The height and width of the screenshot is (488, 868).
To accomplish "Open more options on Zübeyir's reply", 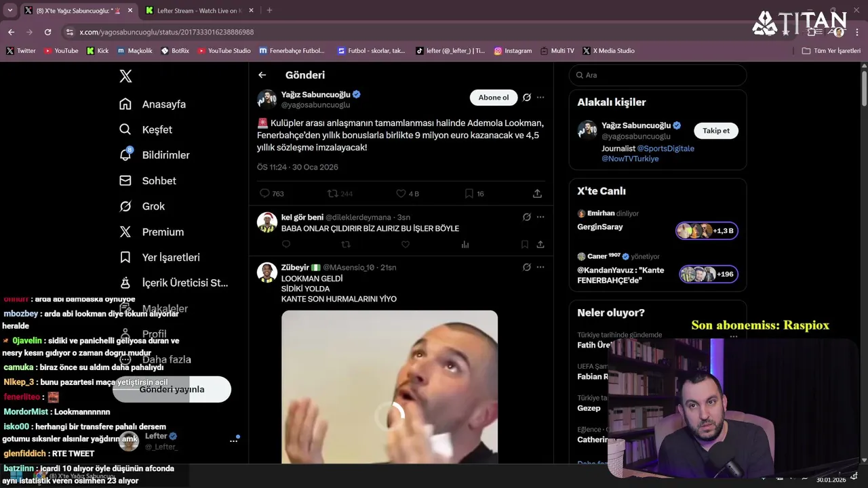I will point(540,267).
